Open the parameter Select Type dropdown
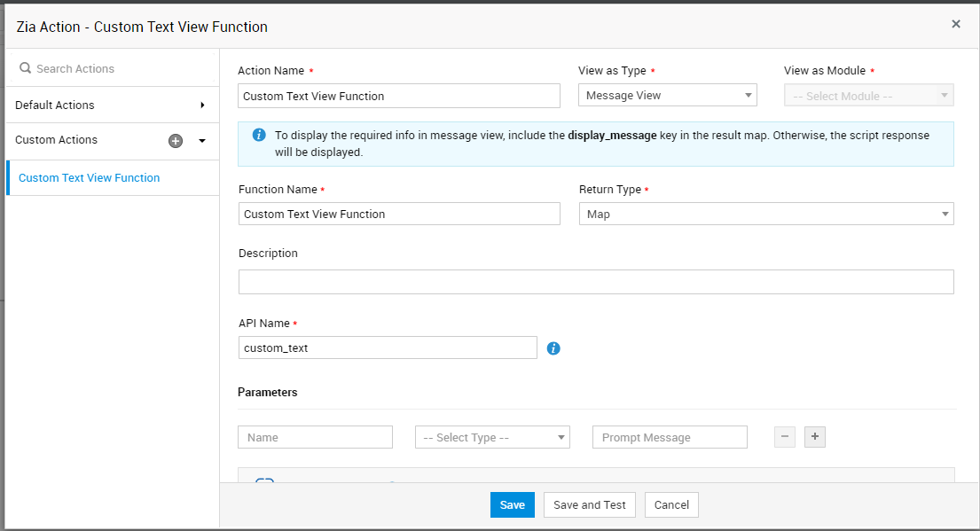 click(x=492, y=437)
